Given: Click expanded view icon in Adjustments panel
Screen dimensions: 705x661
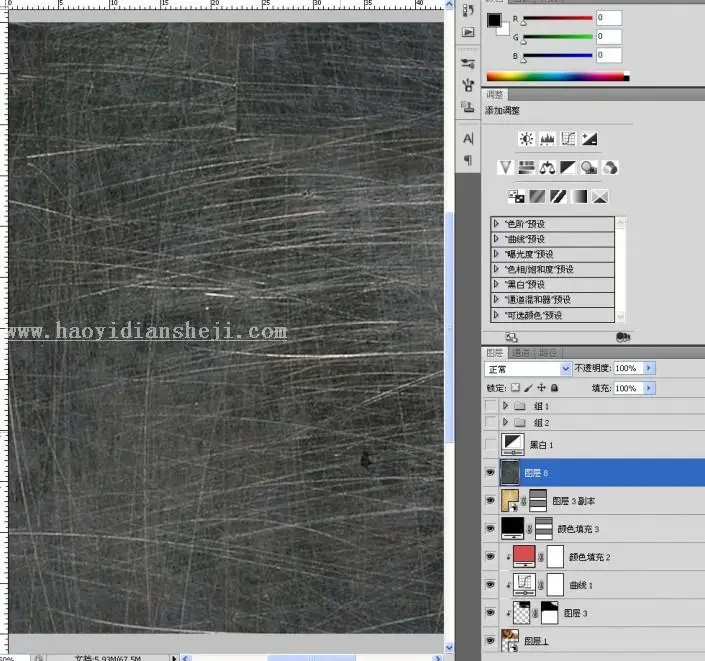Looking at the screenshot, I should pos(511,337).
